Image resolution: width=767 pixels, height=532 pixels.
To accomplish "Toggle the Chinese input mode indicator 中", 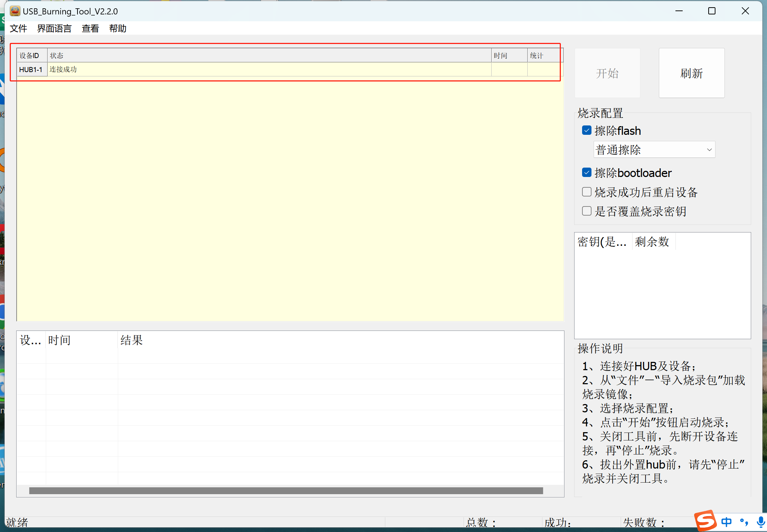I will [x=726, y=522].
